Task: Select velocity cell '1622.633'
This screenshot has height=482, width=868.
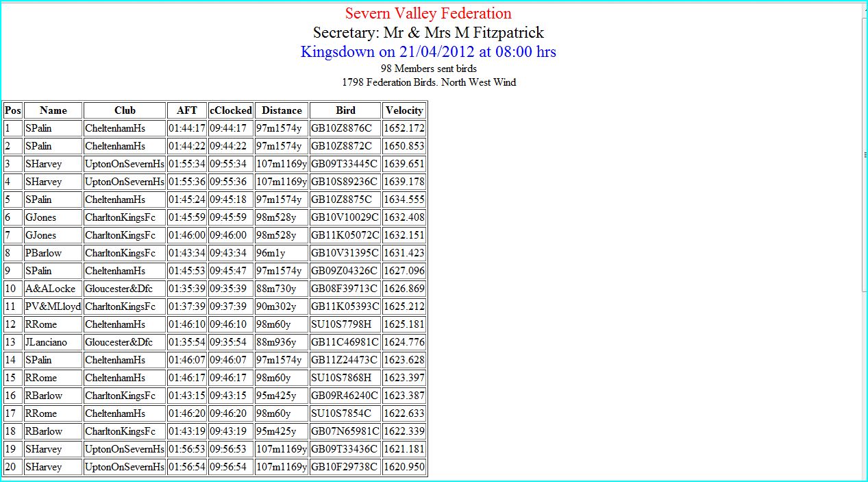Action: pyautogui.click(x=404, y=413)
